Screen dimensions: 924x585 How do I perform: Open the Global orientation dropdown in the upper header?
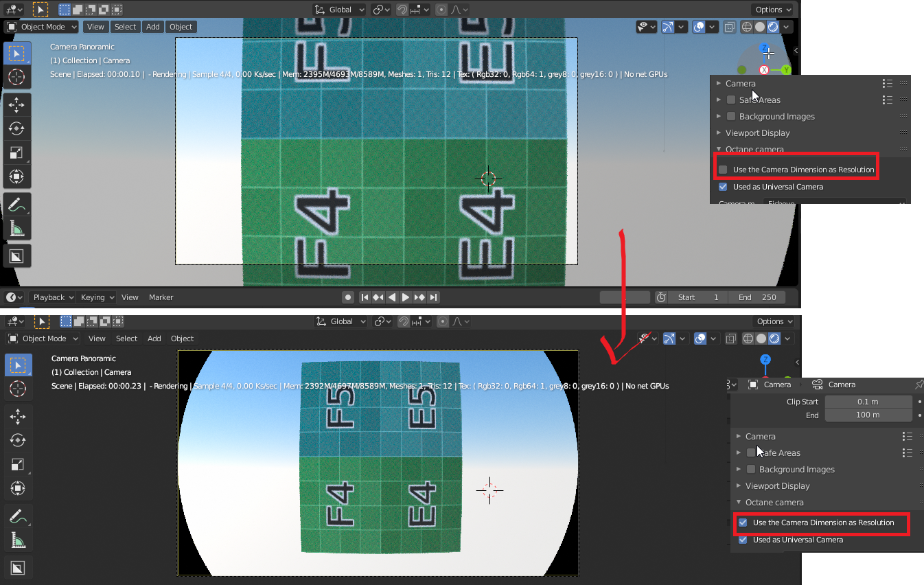tap(340, 10)
